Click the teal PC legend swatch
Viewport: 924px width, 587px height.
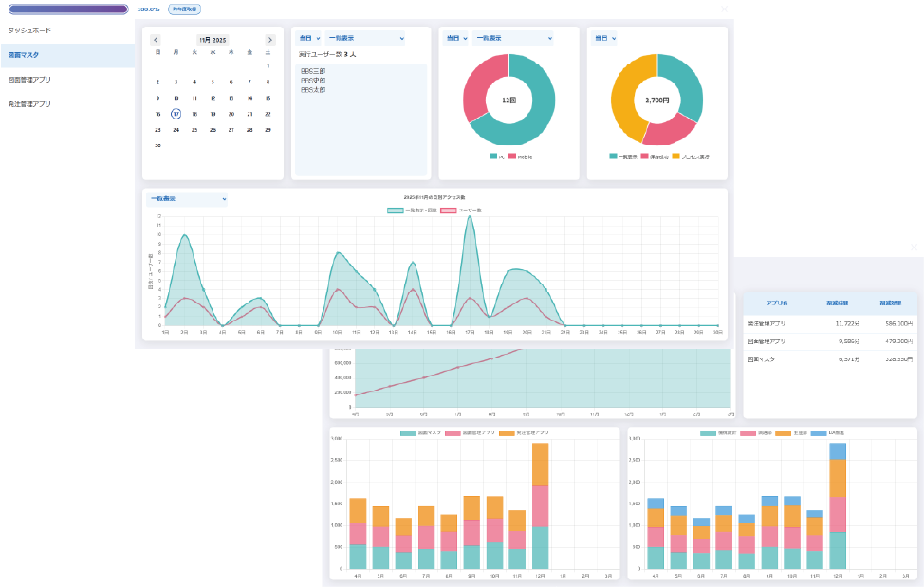[493, 156]
